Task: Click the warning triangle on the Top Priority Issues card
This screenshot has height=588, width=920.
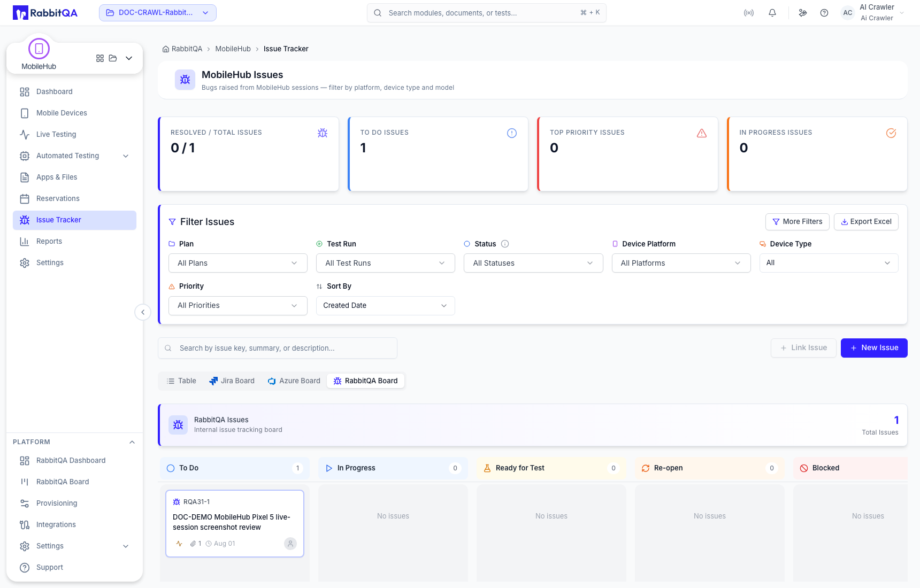Action: click(x=702, y=133)
